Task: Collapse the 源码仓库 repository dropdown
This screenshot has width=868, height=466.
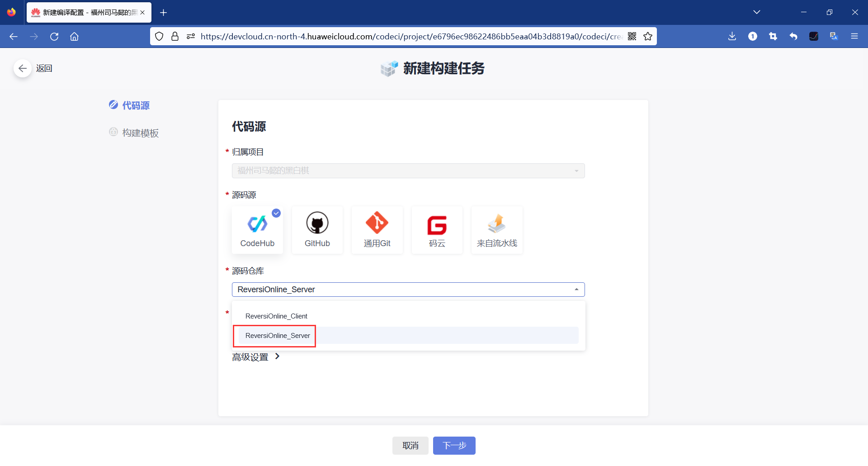Action: pyautogui.click(x=576, y=289)
